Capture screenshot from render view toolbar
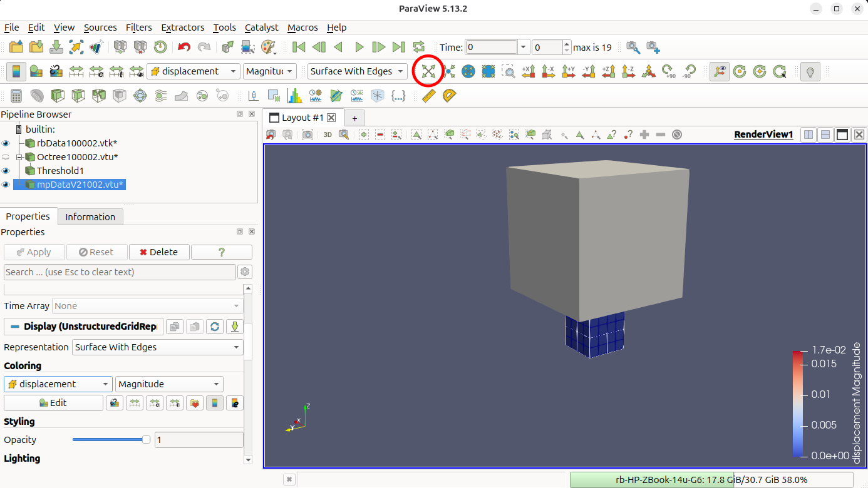The width and height of the screenshot is (868, 488). click(x=307, y=135)
